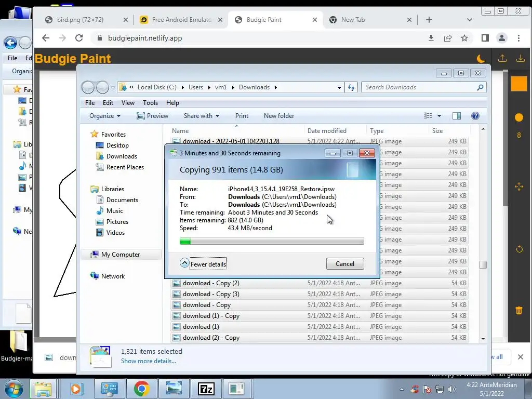Click the trash delete icon in Budgie Paint
Image resolution: width=532 pixels, height=399 pixels.
tap(519, 310)
